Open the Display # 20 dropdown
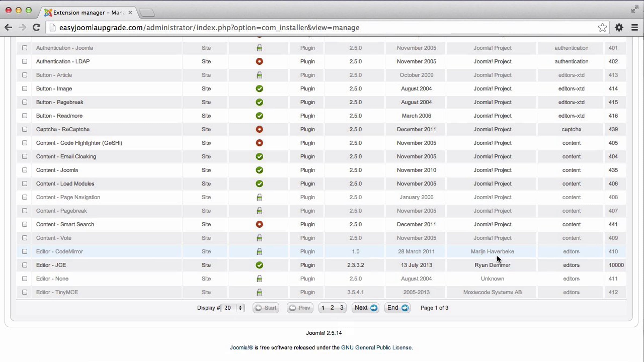 point(232,308)
